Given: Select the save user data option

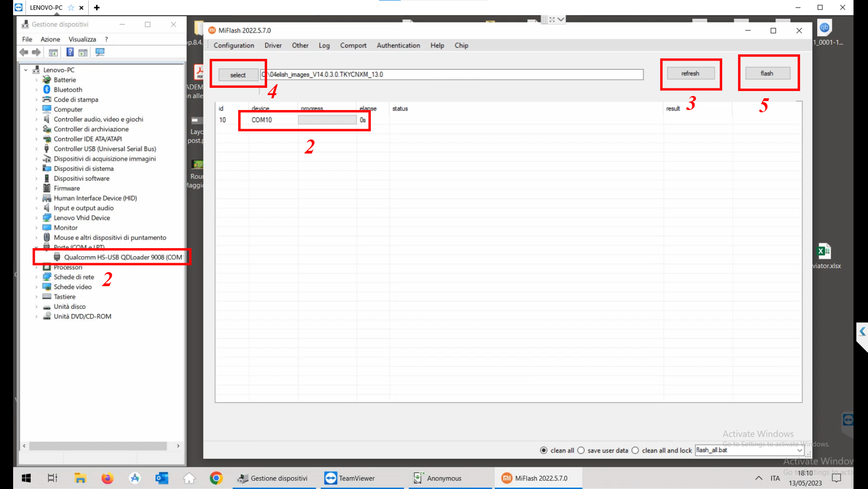Looking at the screenshot, I should click(581, 450).
